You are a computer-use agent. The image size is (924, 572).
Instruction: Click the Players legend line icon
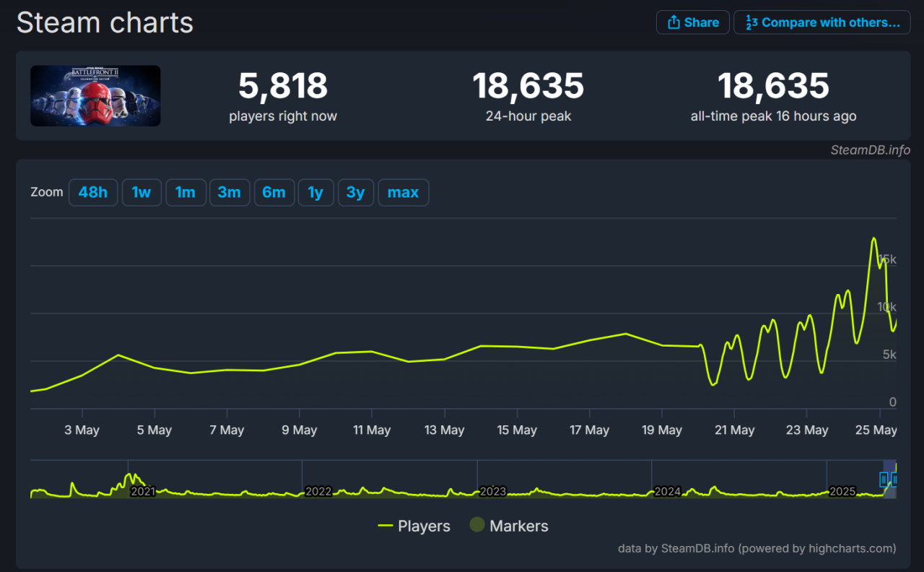tap(385, 526)
